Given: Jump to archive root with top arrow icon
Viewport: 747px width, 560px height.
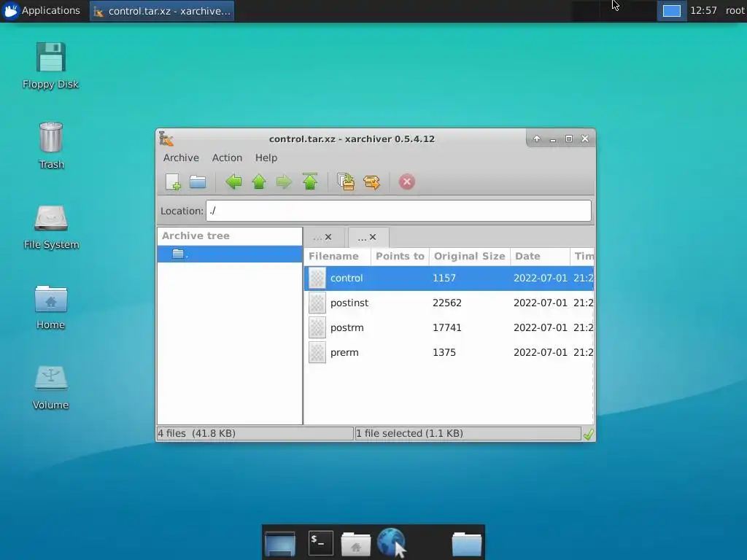Looking at the screenshot, I should 310,182.
